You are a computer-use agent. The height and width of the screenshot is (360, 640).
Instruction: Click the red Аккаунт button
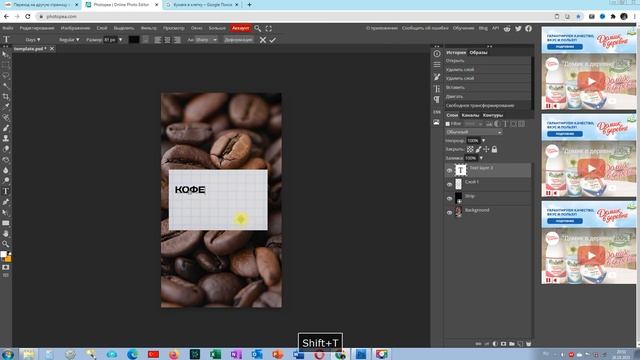[x=240, y=28]
